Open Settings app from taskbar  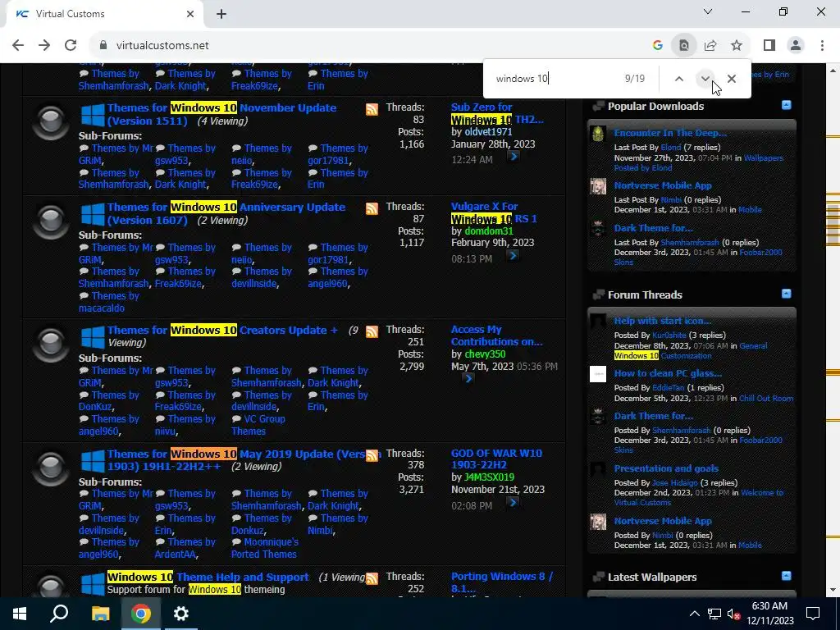click(x=181, y=614)
